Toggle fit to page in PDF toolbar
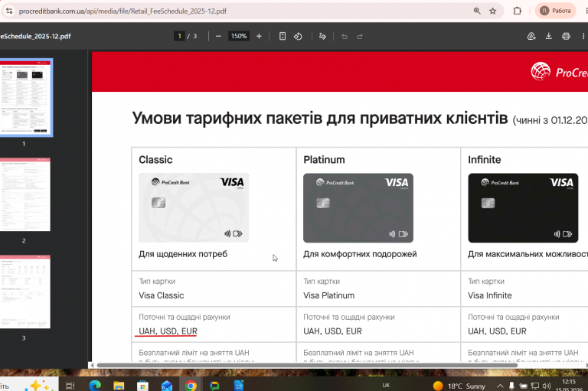588x391 pixels. (x=283, y=37)
